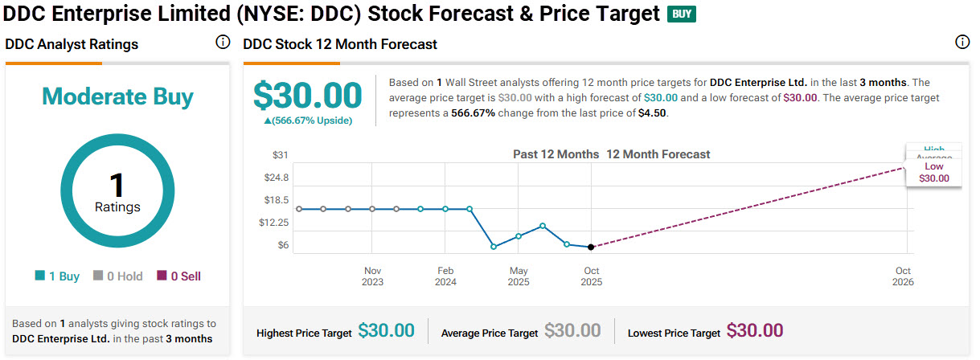Click the Average Price Target $30.00 value
The height and width of the screenshot is (360, 980).
[572, 330]
